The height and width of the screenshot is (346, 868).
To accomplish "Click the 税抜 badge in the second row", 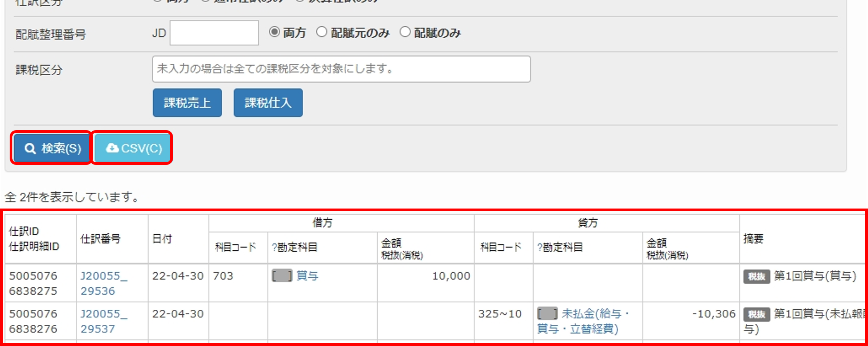I will pyautogui.click(x=756, y=314).
